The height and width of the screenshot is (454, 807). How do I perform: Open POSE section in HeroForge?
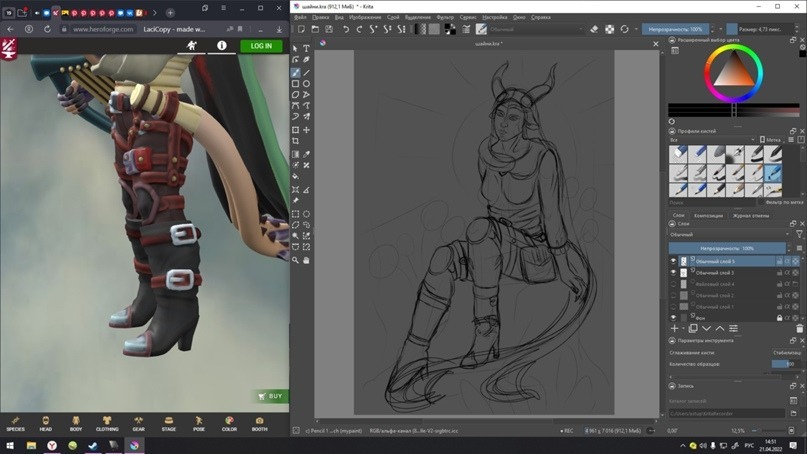199,424
